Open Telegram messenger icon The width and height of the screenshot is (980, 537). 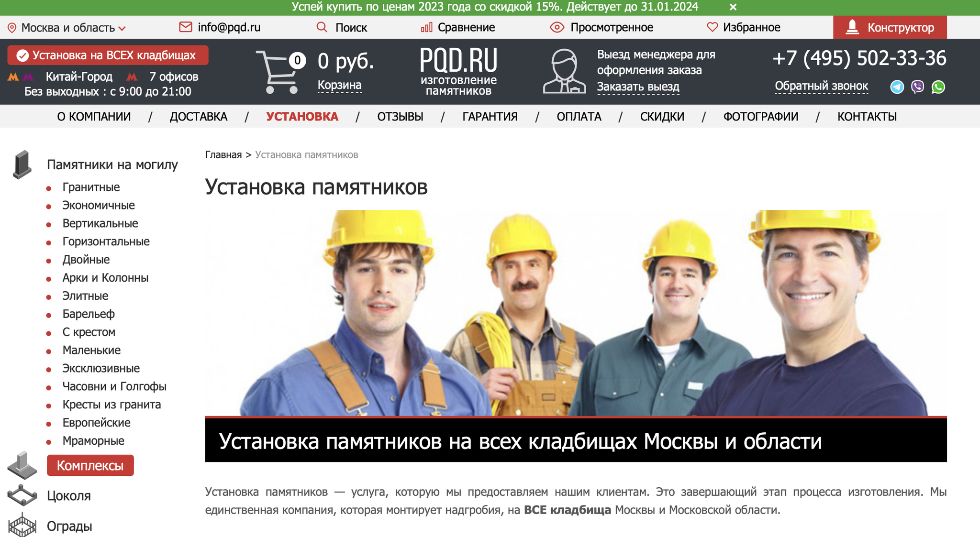897,87
